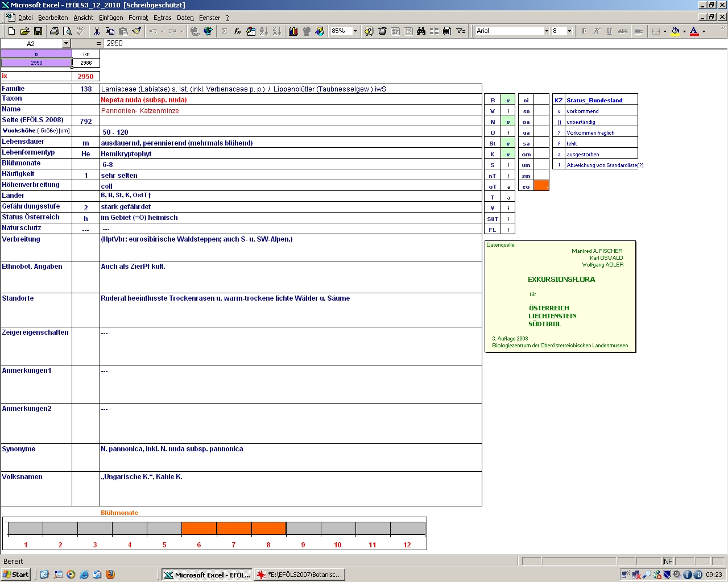
Task: Open a file with the Open folder icon
Action: pos(24,31)
